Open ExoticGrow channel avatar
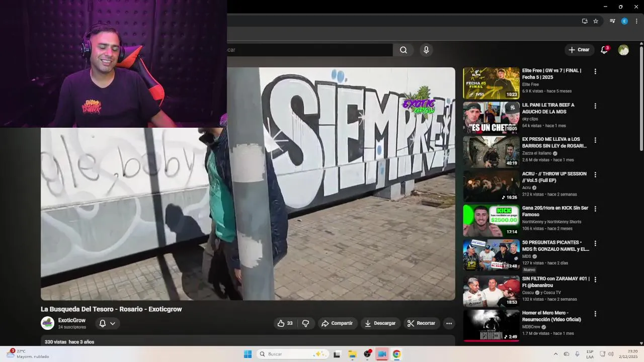This screenshot has width=644, height=362. [x=47, y=323]
